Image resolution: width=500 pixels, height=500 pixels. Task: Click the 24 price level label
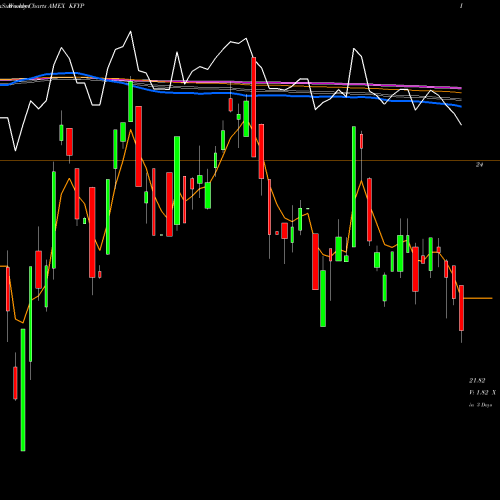click(479, 164)
